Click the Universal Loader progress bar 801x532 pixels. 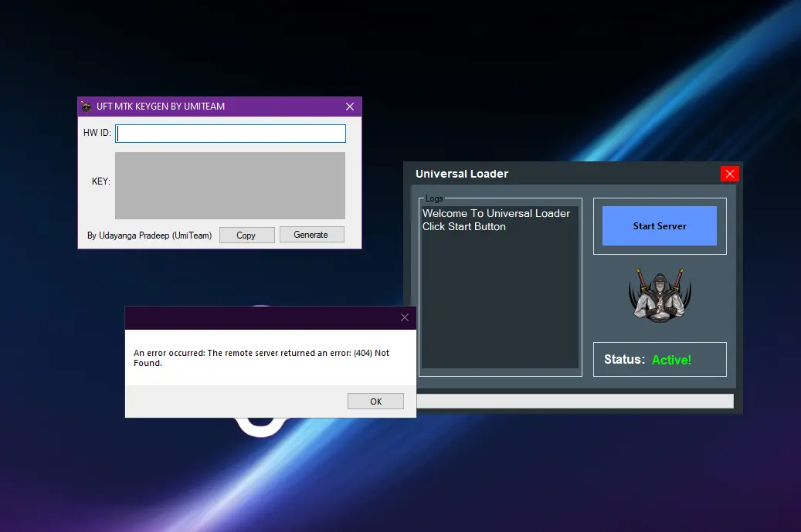tap(575, 401)
